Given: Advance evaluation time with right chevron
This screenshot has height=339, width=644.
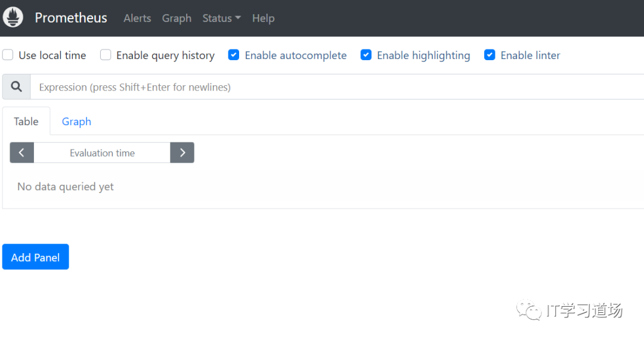Looking at the screenshot, I should (182, 153).
